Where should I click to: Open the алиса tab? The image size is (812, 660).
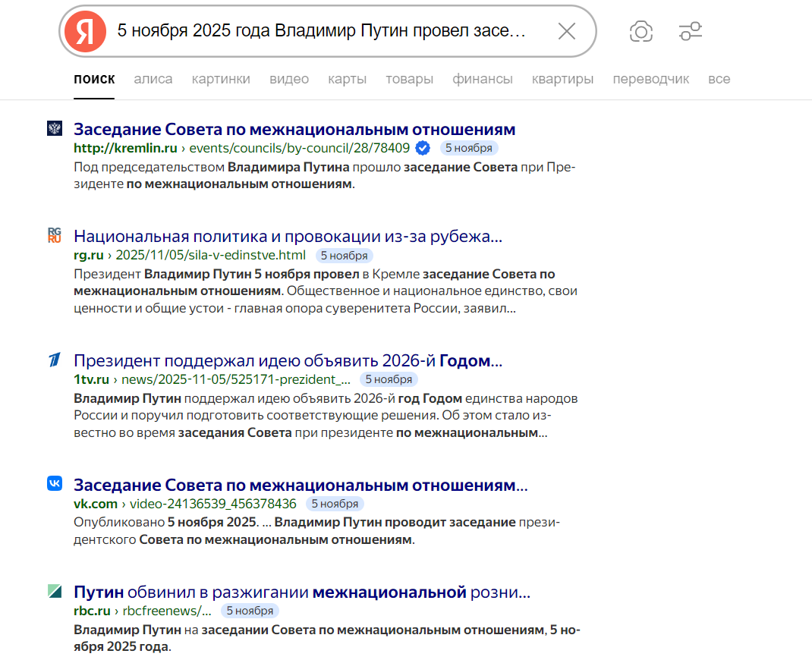coord(153,79)
